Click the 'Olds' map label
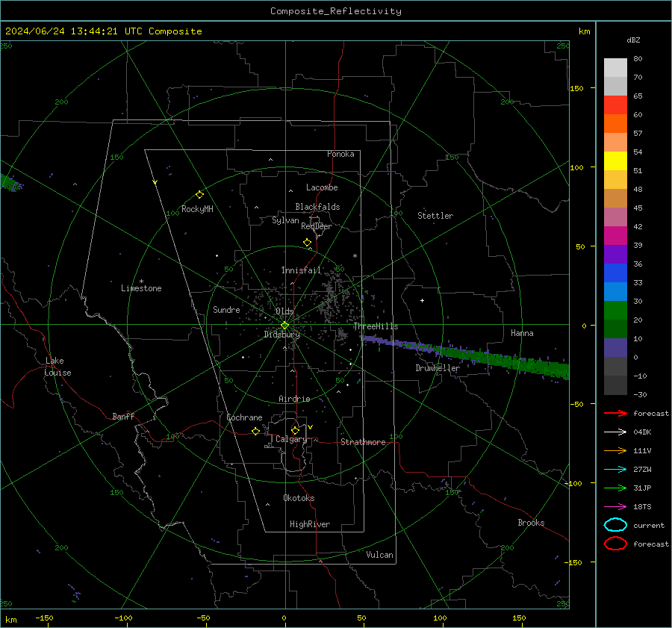The width and height of the screenshot is (672, 628). 284,311
